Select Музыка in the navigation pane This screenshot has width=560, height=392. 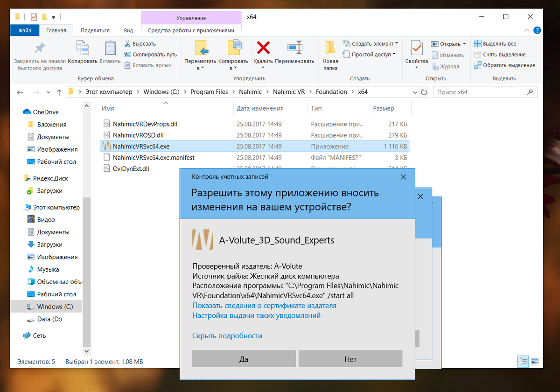click(48, 269)
